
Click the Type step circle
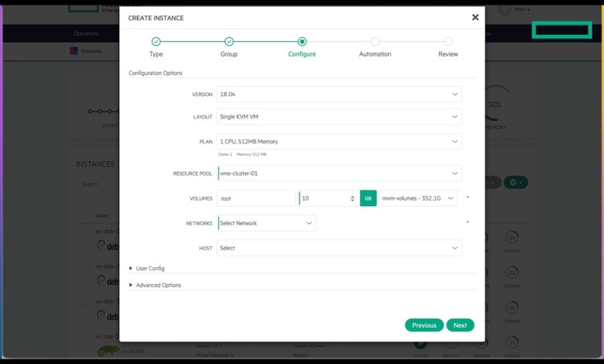tap(156, 42)
